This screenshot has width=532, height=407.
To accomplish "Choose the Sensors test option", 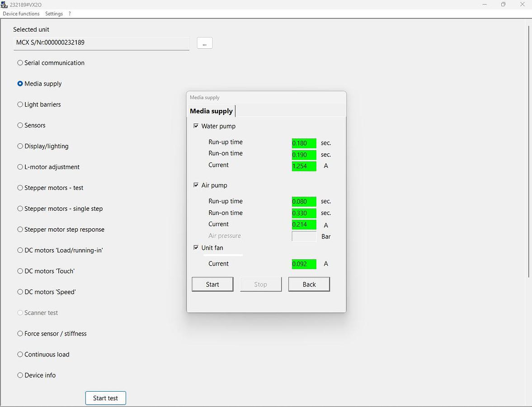I will click(20, 125).
